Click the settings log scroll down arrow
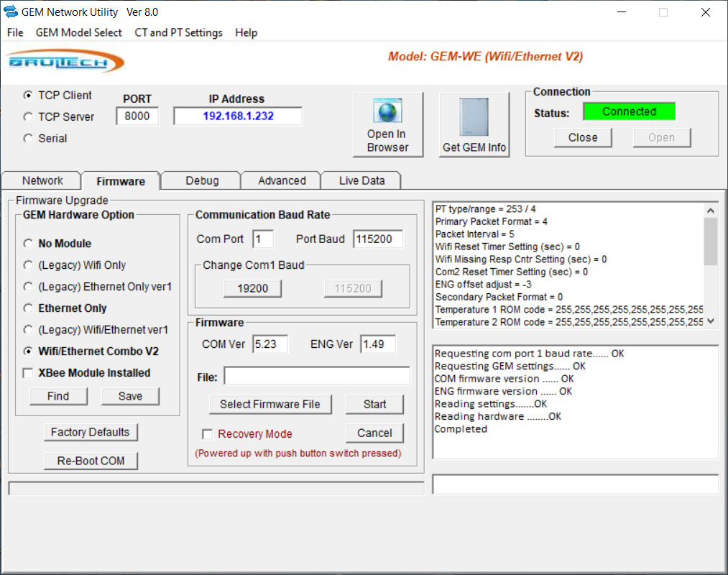The image size is (728, 575). pos(710,321)
